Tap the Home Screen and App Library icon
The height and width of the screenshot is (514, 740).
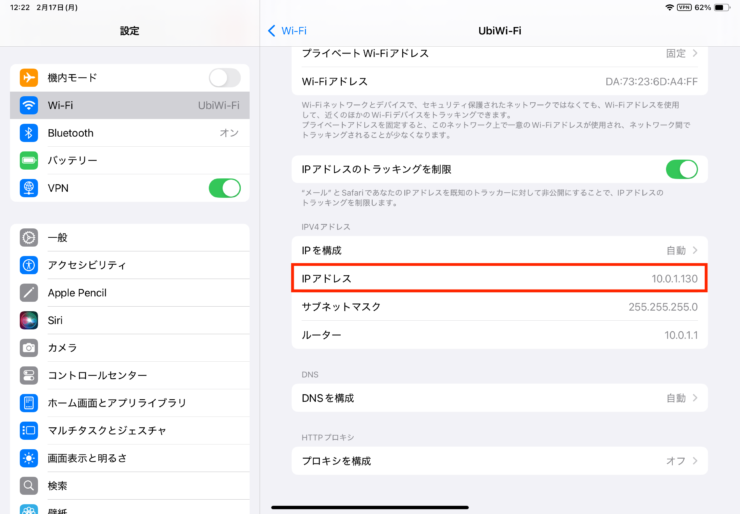(29, 403)
